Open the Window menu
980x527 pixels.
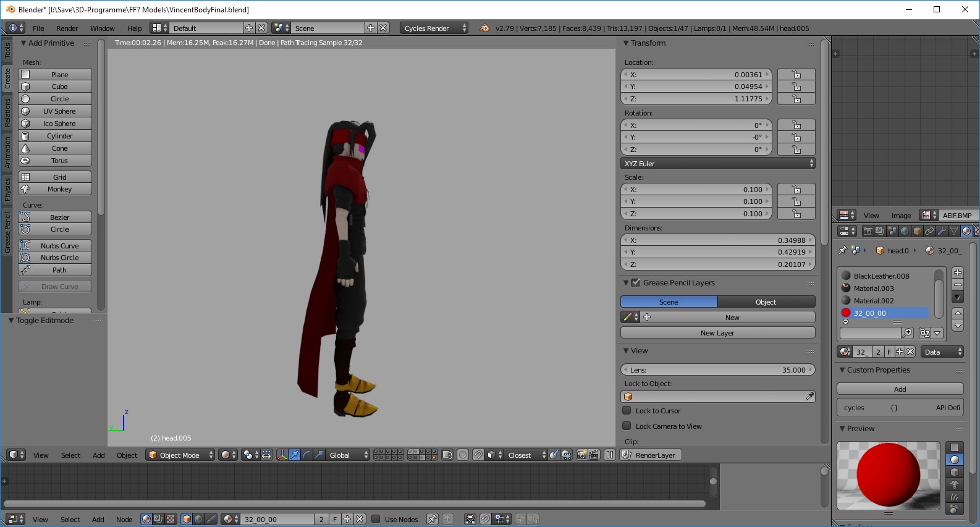(102, 28)
